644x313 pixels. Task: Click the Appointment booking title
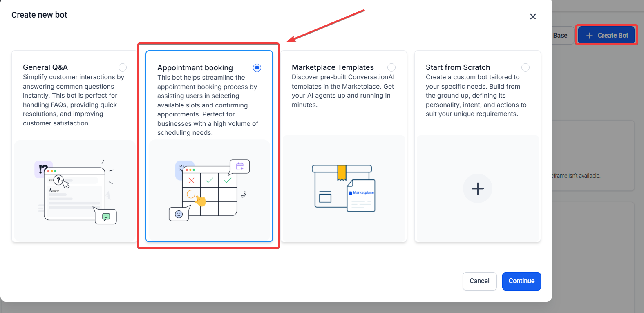[x=195, y=68]
